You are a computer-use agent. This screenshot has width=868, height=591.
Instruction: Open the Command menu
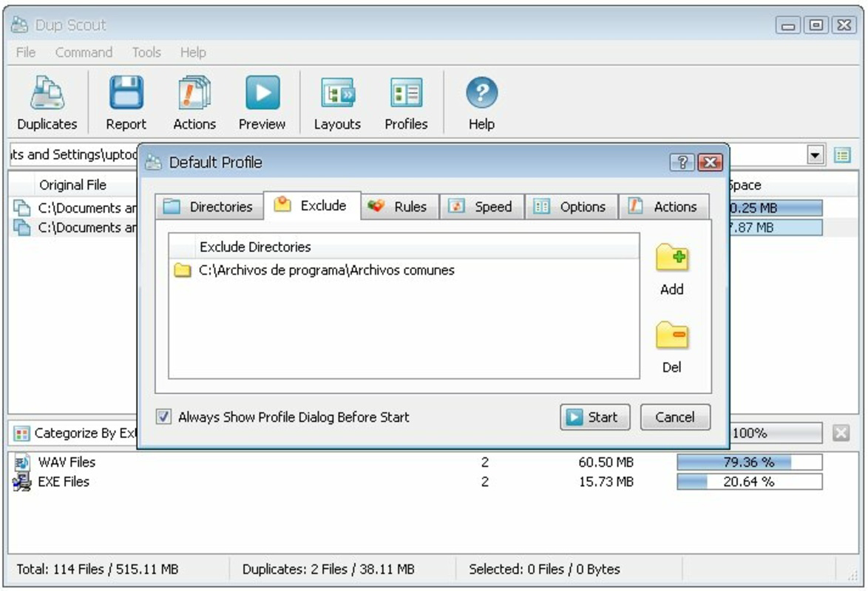coord(84,52)
